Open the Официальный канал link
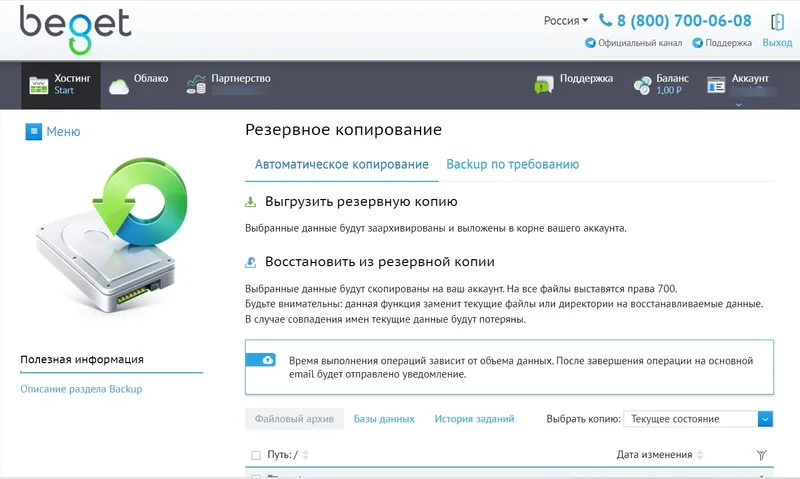The width and height of the screenshot is (800, 479). click(x=633, y=43)
